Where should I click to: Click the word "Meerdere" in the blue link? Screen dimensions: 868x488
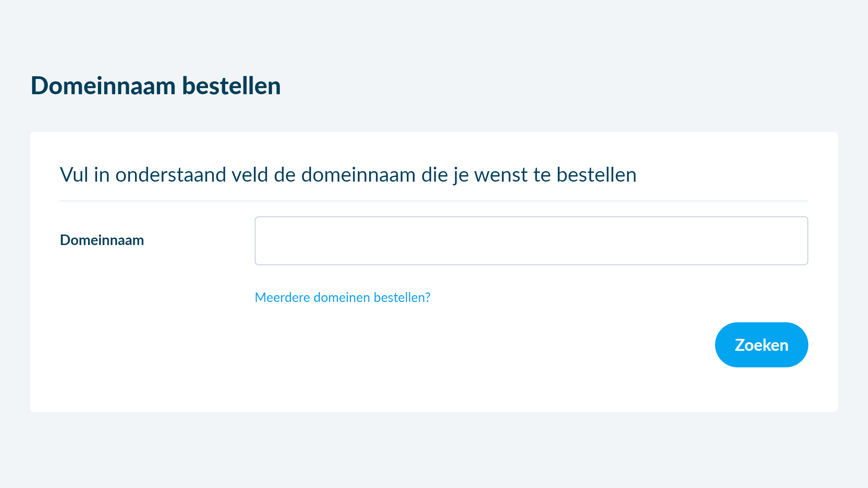point(282,298)
